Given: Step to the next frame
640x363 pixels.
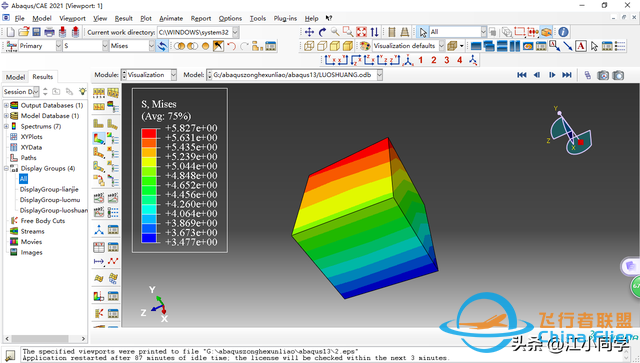Looking at the screenshot, I should pos(552,75).
